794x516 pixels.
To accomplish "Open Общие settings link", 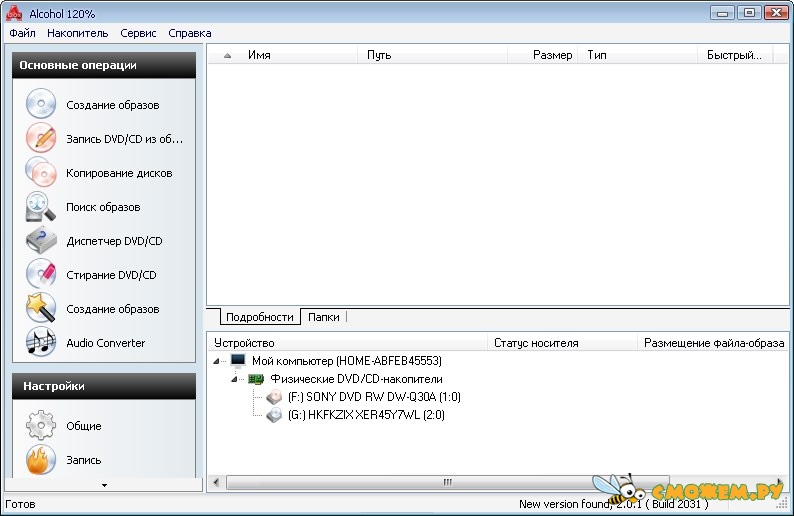I will (84, 426).
